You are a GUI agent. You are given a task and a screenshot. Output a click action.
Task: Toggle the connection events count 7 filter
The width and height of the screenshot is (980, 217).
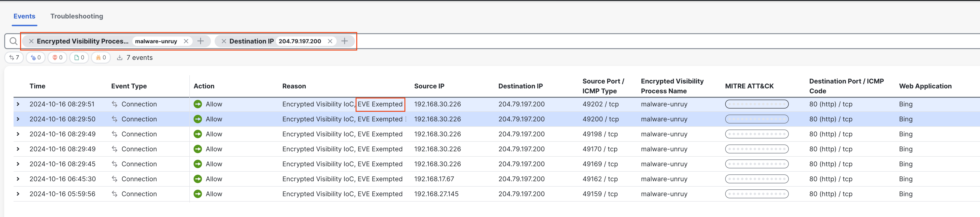pyautogui.click(x=14, y=58)
